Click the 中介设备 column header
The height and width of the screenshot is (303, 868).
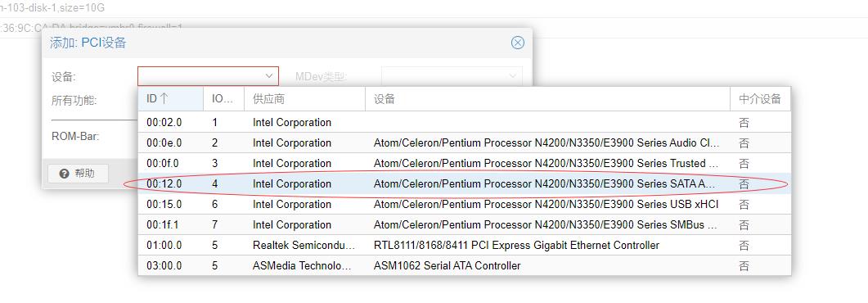760,99
